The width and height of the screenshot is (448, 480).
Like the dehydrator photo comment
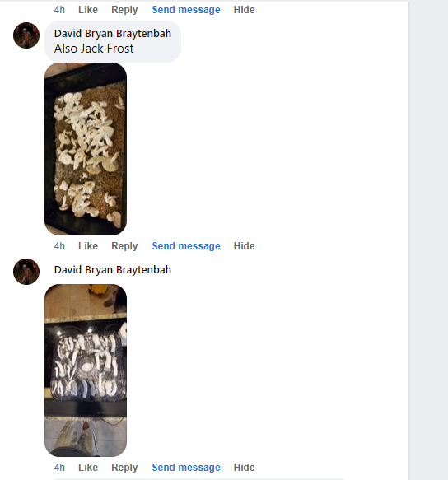tap(88, 467)
